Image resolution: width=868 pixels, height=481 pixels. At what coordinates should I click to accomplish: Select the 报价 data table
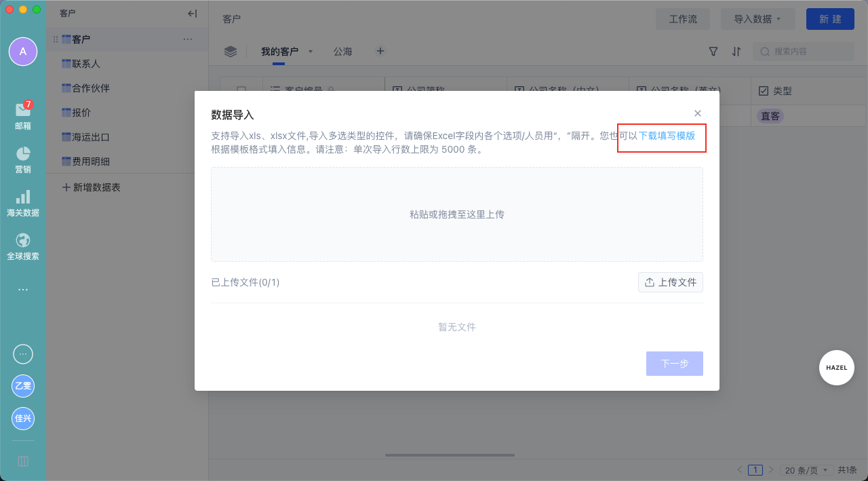tap(127, 113)
